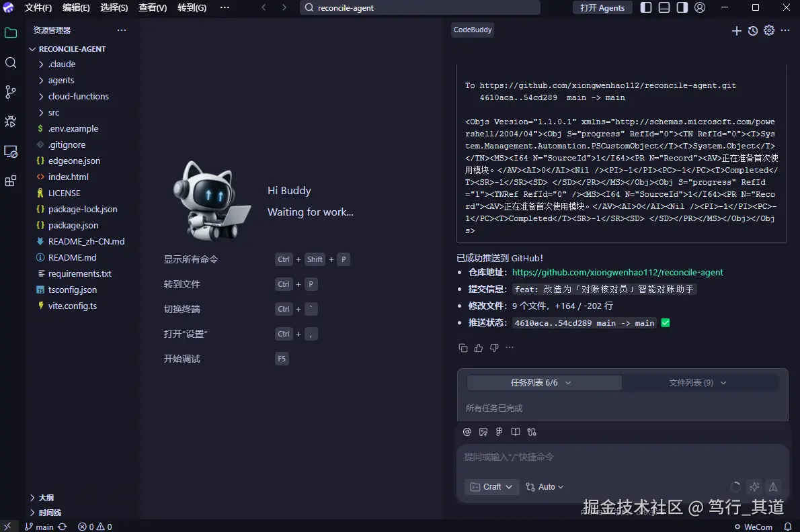Open the Go menu
The height and width of the screenshot is (532, 800).
click(x=192, y=7)
